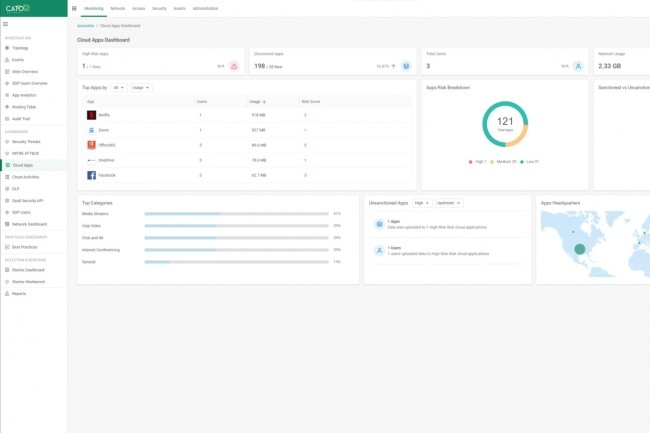Click the Discovered Apps cube icon
The width and height of the screenshot is (650, 433).
[406, 66]
